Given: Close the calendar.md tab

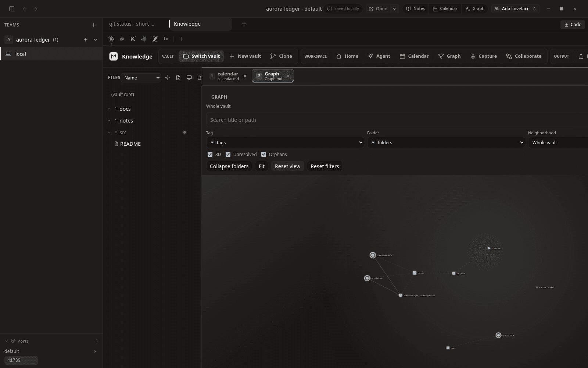Looking at the screenshot, I should pos(245,76).
